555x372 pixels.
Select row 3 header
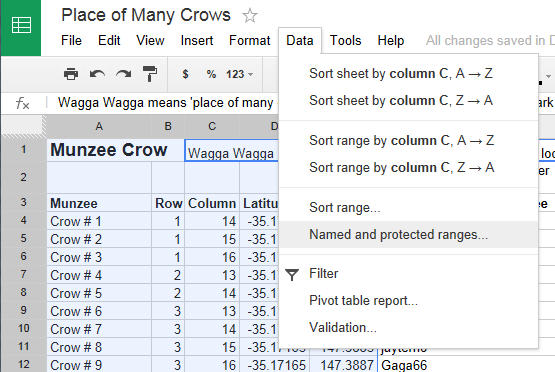click(23, 202)
